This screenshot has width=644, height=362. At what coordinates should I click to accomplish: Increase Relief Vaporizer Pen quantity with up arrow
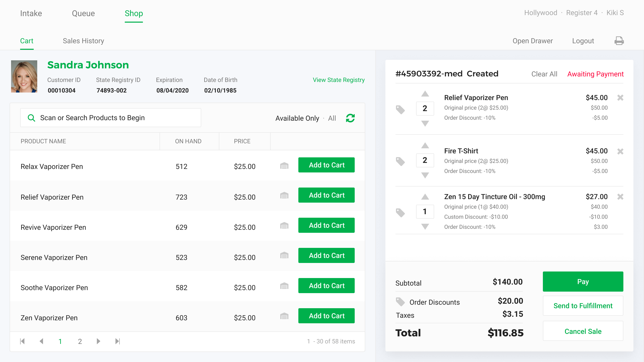pos(425,94)
